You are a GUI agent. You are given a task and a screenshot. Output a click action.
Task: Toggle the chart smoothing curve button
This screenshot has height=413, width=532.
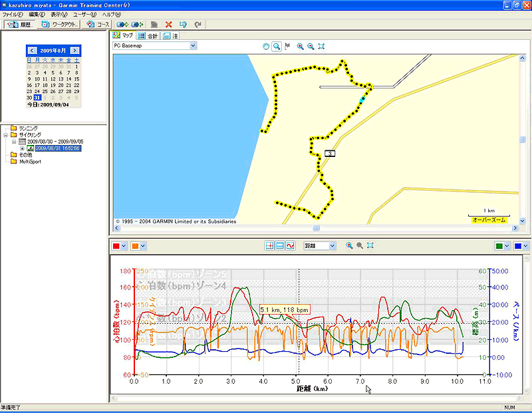[x=291, y=245]
